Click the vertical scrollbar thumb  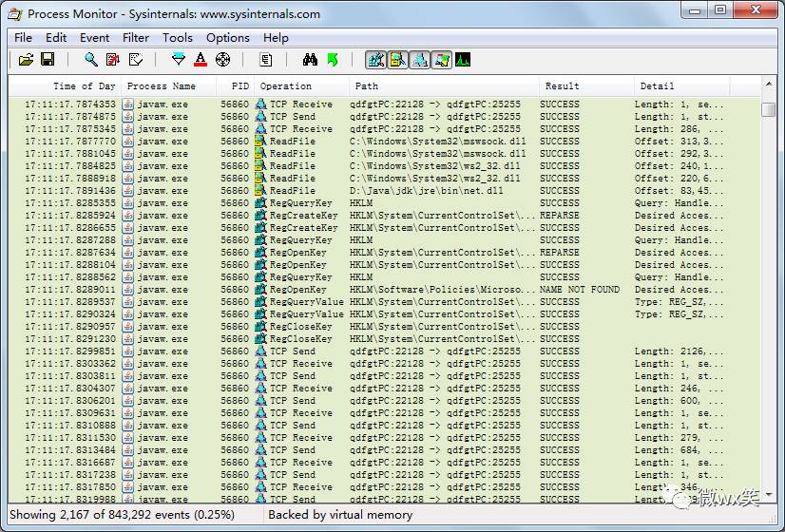pyautogui.click(x=769, y=109)
